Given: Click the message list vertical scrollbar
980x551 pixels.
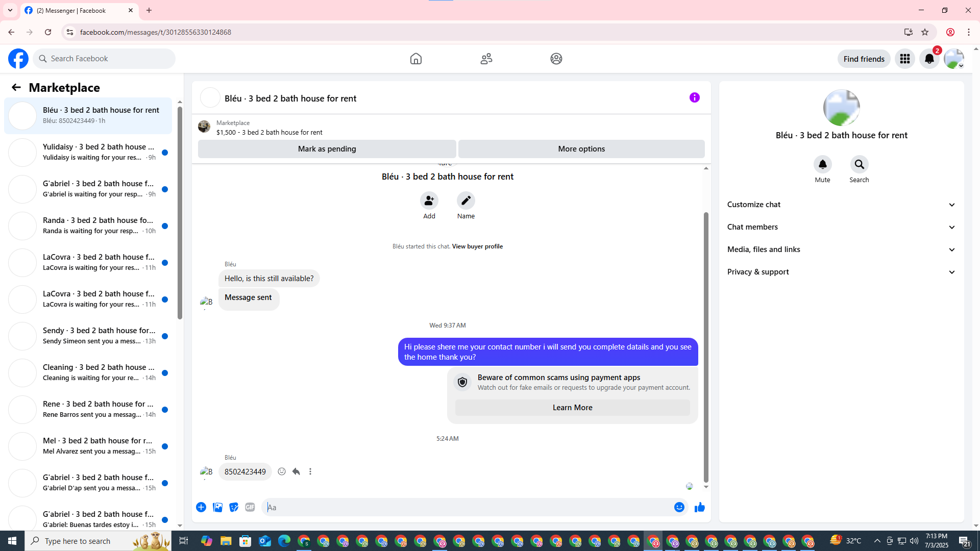Looking at the screenshot, I should point(706,347).
